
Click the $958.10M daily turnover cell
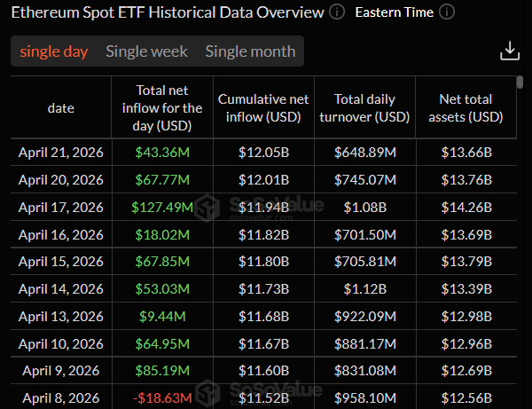(x=365, y=397)
